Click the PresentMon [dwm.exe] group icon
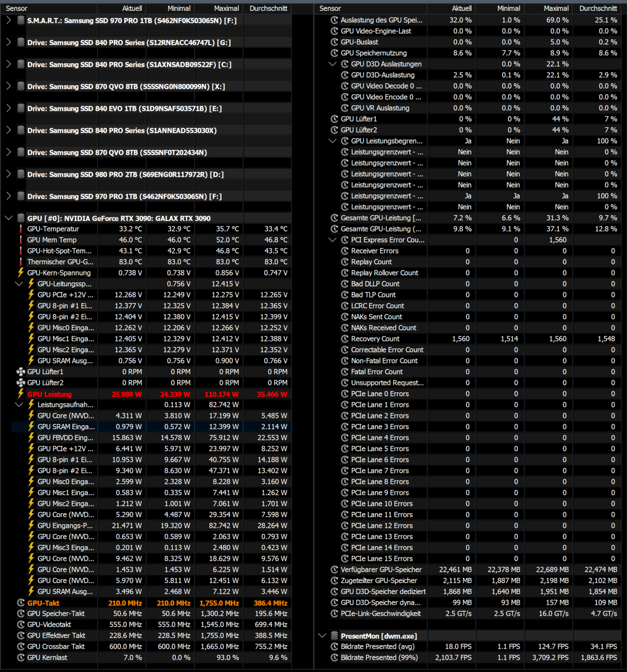This screenshot has height=672, width=627. (334, 636)
